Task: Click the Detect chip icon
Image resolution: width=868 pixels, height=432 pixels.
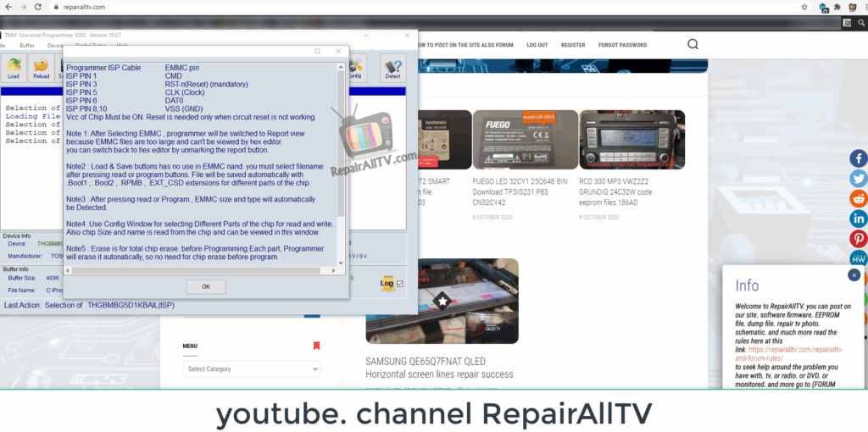Action: [392, 67]
